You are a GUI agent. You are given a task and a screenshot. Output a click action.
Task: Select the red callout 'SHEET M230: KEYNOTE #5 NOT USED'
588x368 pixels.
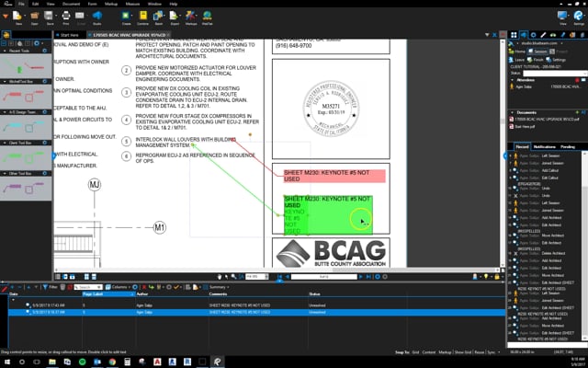[x=334, y=176]
